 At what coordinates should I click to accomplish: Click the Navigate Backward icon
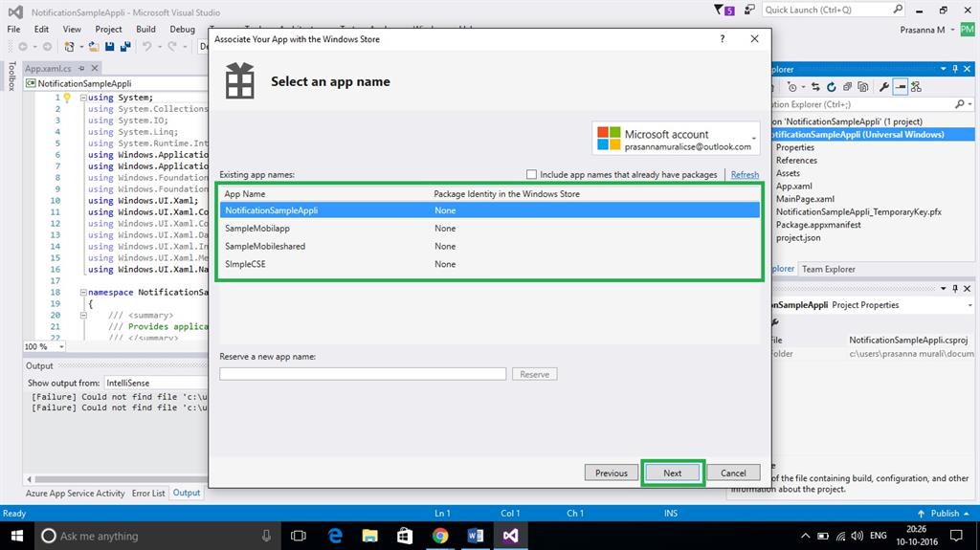point(23,47)
